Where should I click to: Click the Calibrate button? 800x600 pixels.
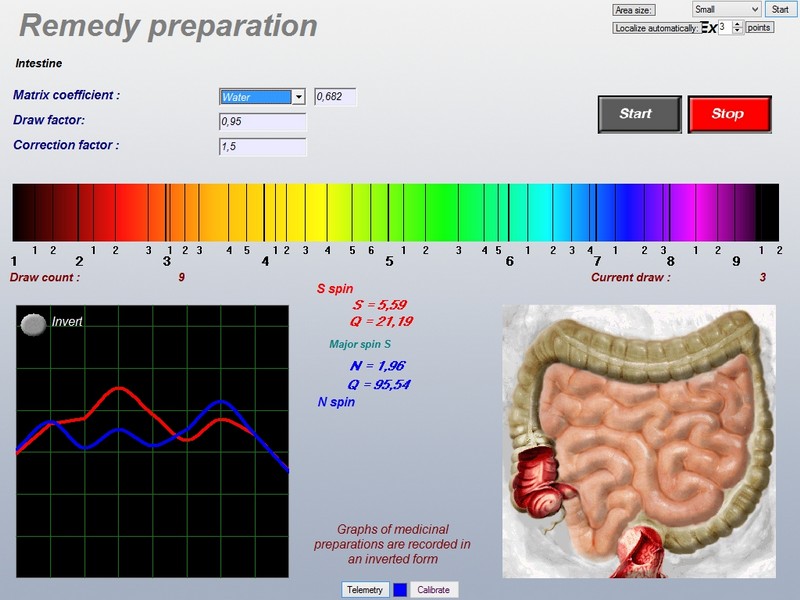click(x=433, y=589)
